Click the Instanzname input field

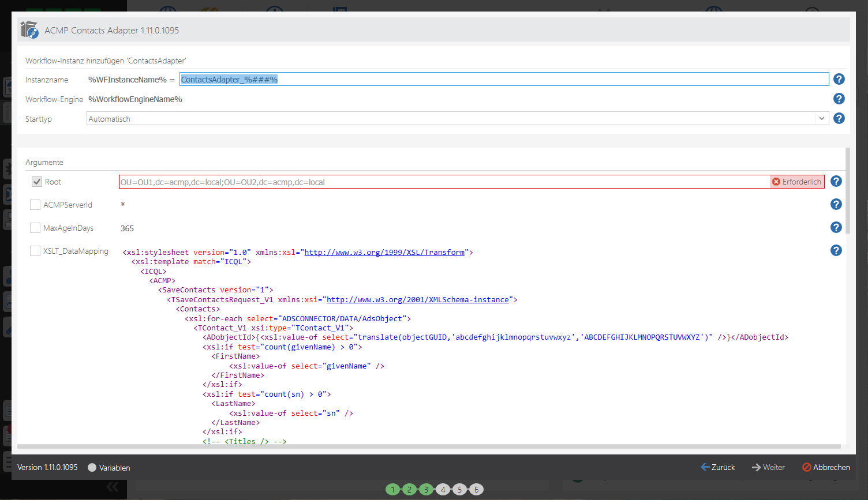coord(504,80)
